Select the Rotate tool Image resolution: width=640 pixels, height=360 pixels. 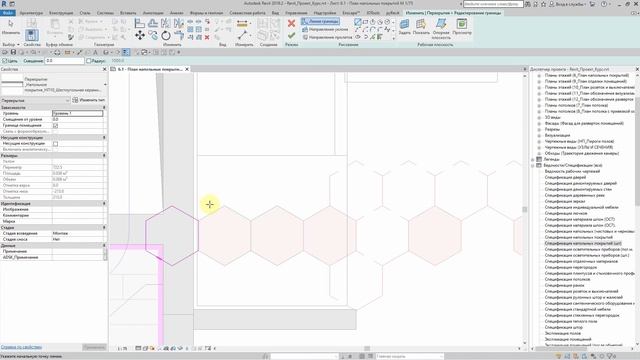(166, 36)
